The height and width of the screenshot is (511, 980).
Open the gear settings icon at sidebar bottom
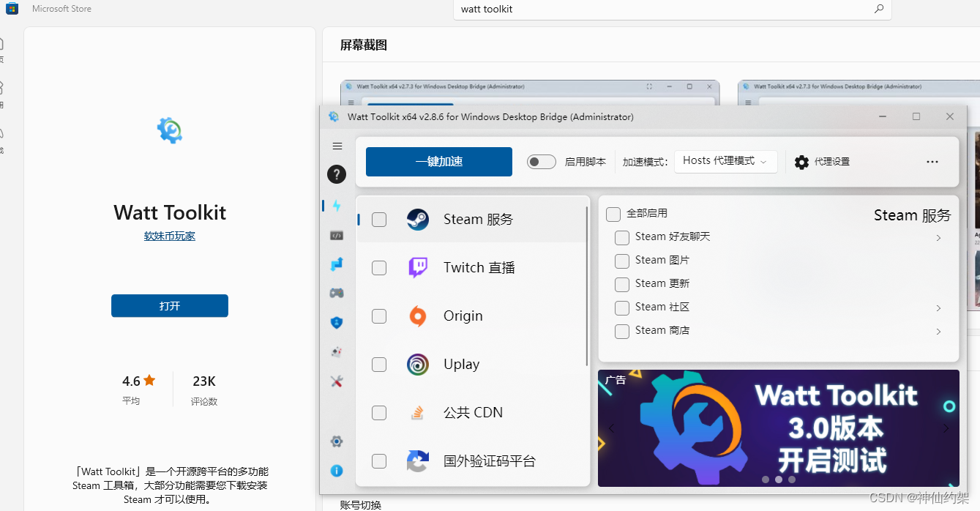[x=337, y=441]
